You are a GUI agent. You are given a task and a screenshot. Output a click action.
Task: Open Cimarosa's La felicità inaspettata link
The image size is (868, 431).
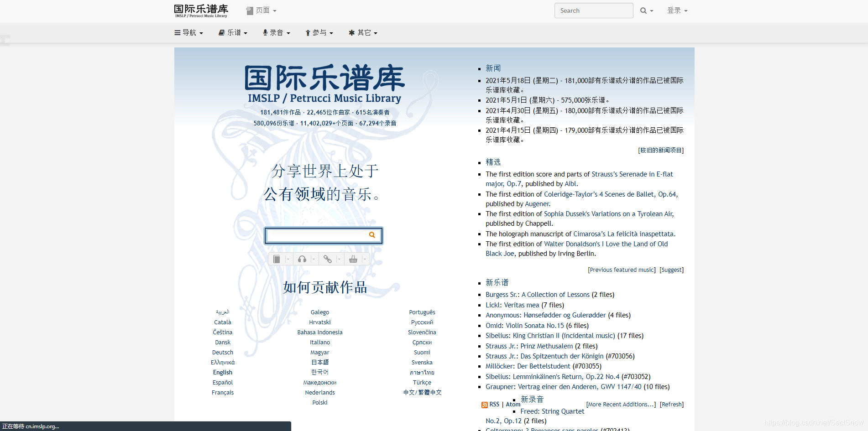point(623,234)
